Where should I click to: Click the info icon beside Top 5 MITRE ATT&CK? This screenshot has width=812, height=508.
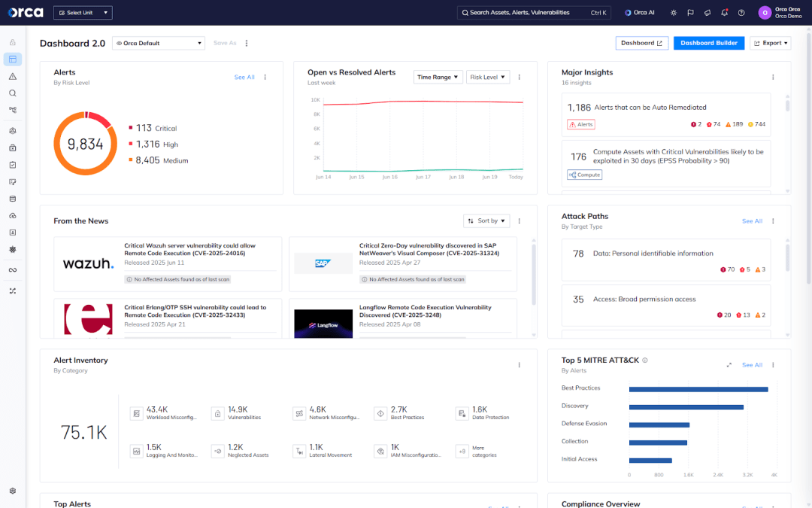tap(645, 360)
